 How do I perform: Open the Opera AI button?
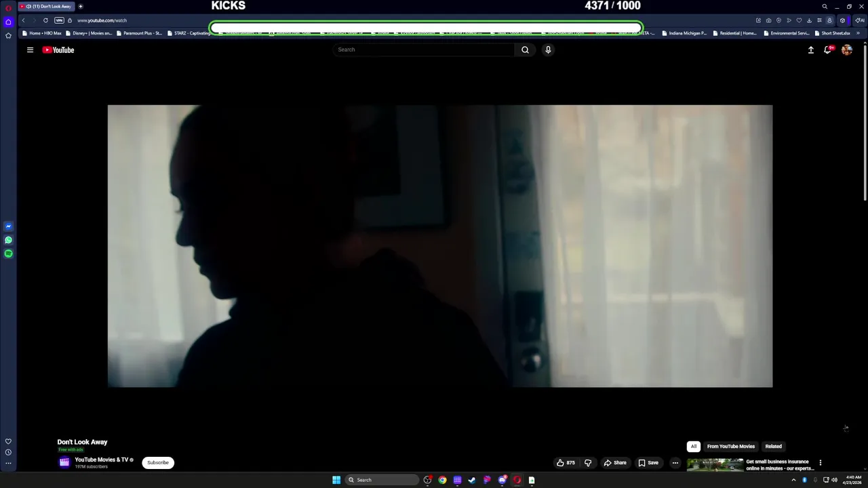point(859,20)
